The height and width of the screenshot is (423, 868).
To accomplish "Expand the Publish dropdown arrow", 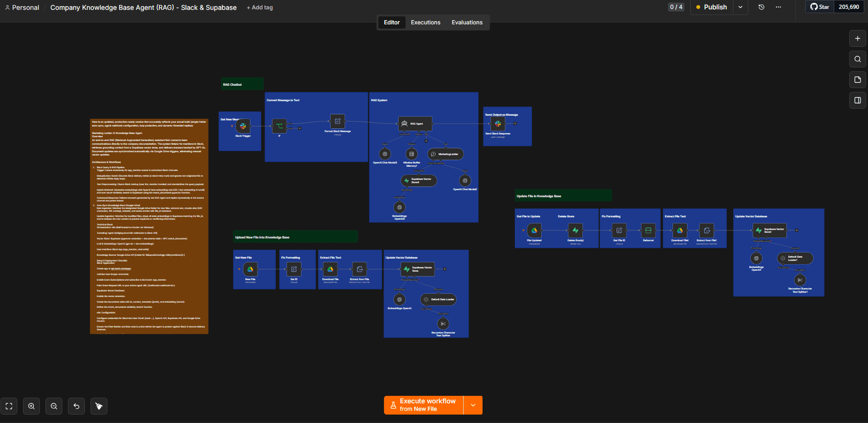I will click(740, 7).
